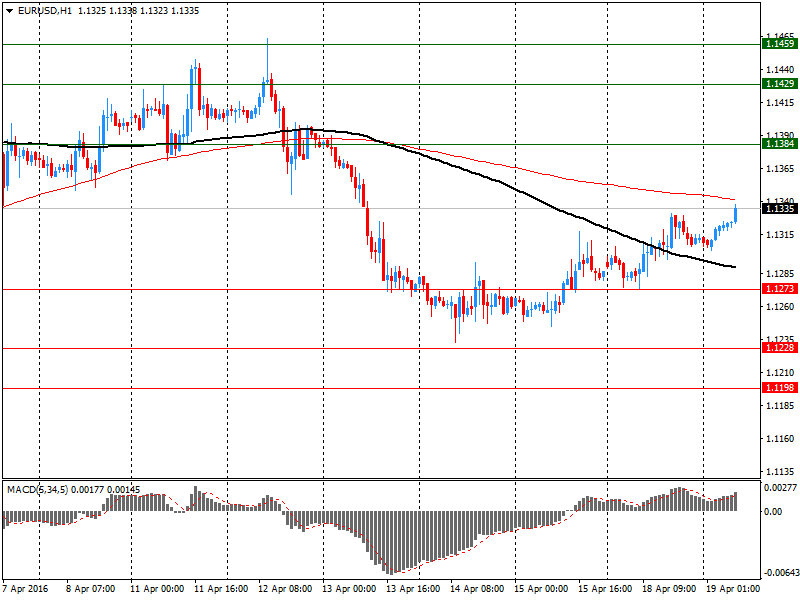
Task: Click the 11 Apr 00:00 time label
Action: coord(157,589)
